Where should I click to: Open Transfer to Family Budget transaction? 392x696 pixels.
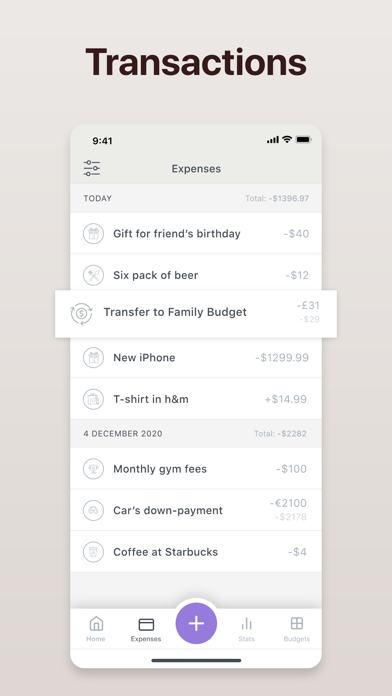pos(196,314)
